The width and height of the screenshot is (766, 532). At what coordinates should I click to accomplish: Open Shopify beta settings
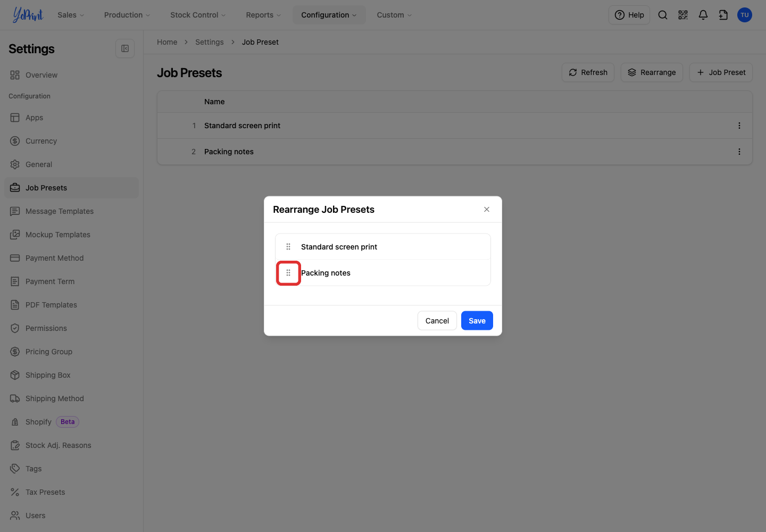click(71, 422)
